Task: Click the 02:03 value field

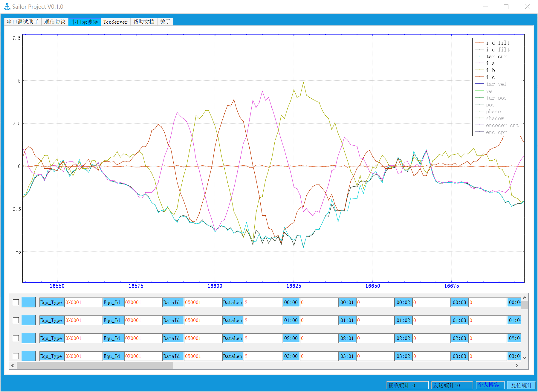Action: coord(487,338)
